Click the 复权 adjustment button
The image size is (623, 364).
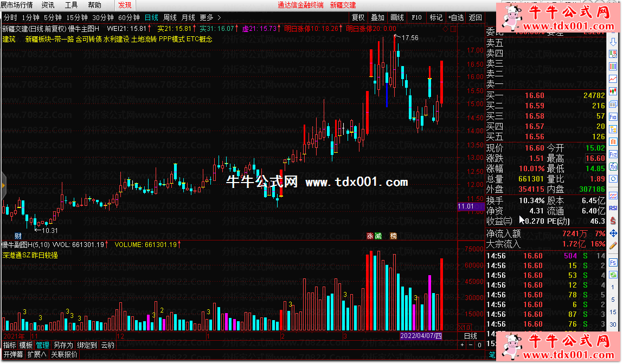click(358, 17)
